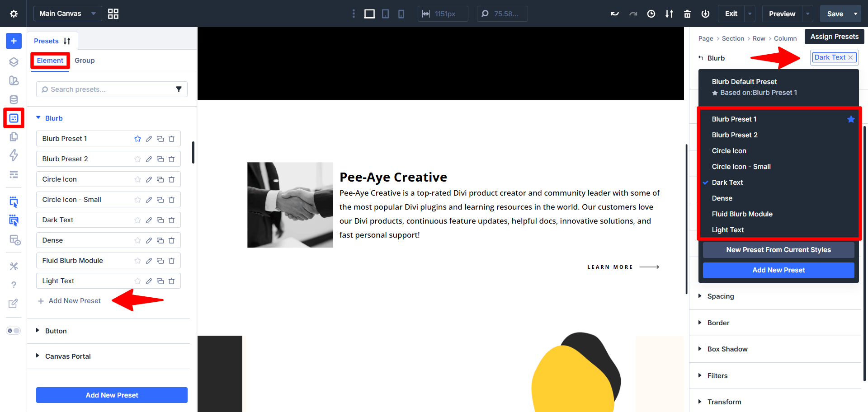Set Blurb Preset 2 as default star
868x412 pixels.
pyautogui.click(x=137, y=159)
